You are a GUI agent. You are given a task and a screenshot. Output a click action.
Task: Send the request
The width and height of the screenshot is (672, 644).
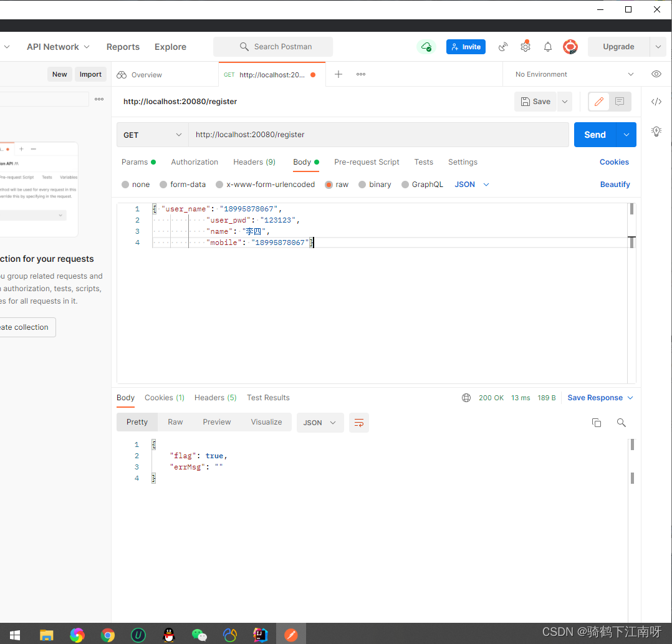point(595,135)
